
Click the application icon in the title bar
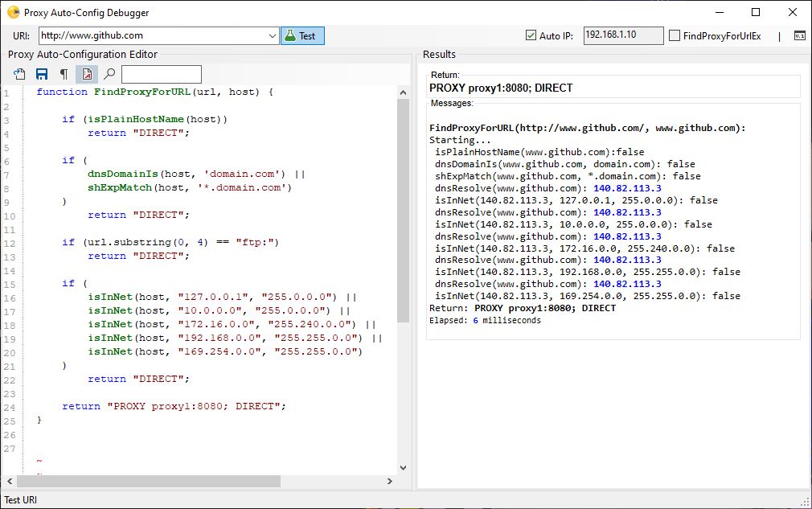pyautogui.click(x=14, y=12)
